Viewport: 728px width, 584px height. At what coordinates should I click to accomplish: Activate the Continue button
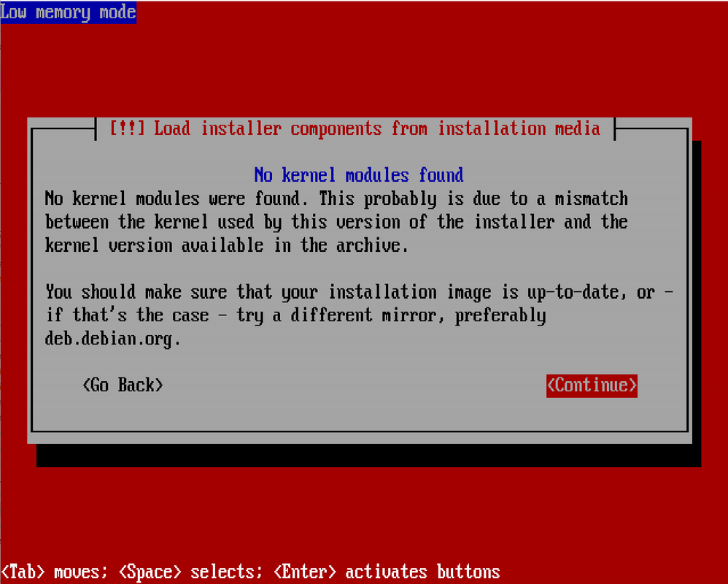pyautogui.click(x=592, y=385)
